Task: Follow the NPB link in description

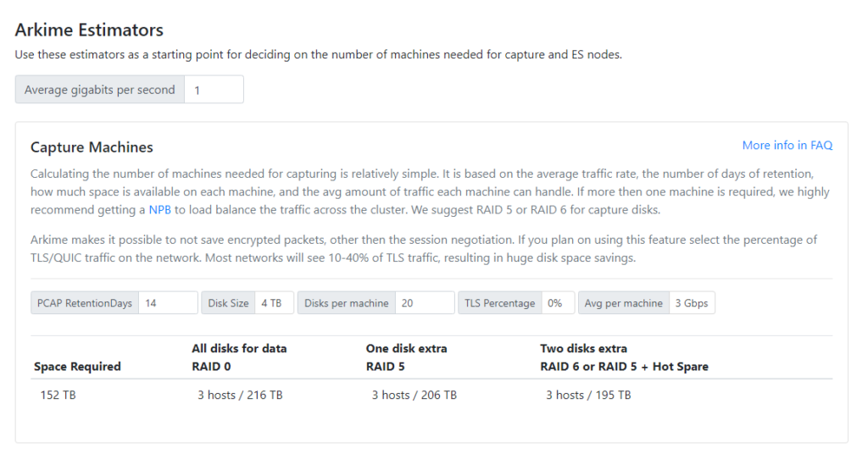Action: (159, 210)
